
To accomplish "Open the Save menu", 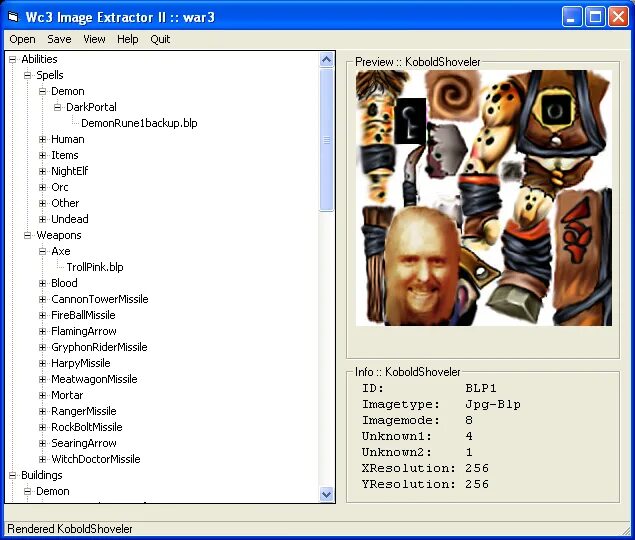I will (59, 39).
